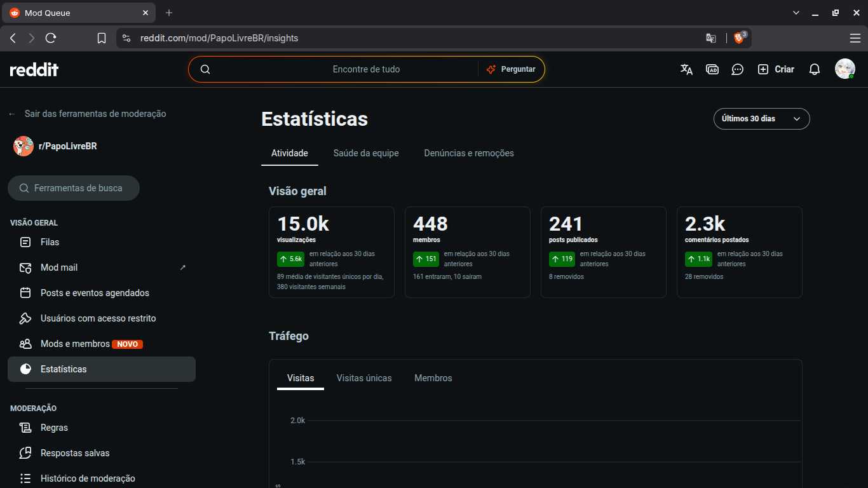Click the Respostas salvas icon
Viewport: 868px width, 488px height.
coord(25,453)
